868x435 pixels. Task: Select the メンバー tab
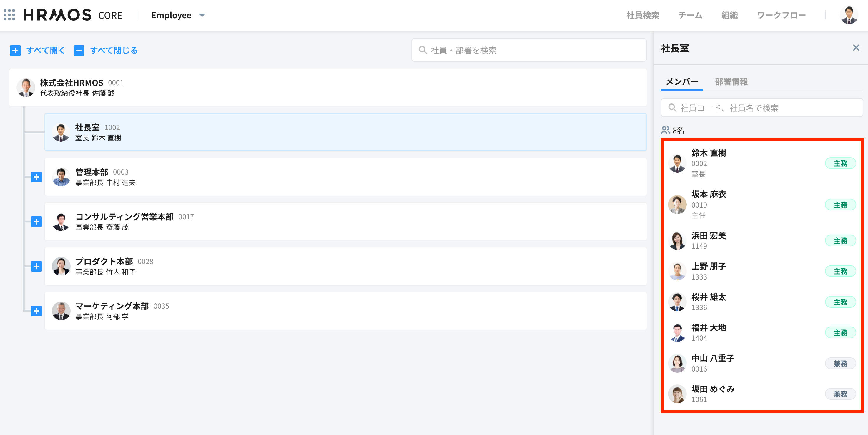(682, 81)
